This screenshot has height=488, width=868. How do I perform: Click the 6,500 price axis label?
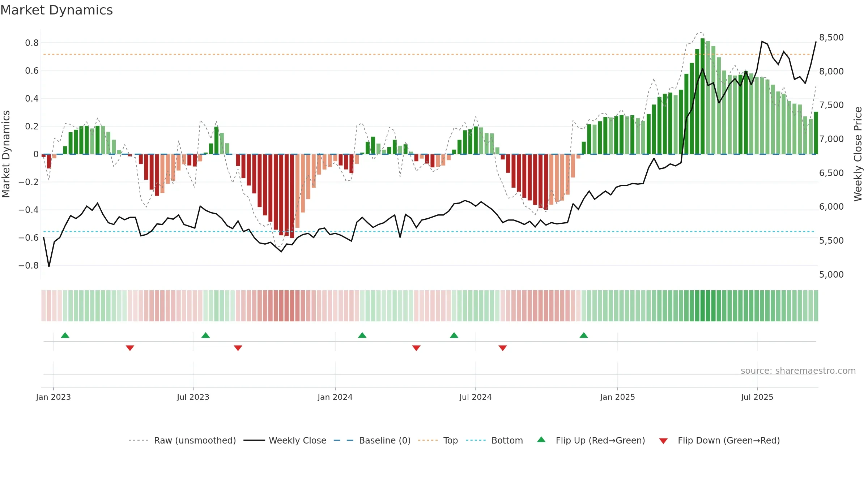tap(831, 173)
